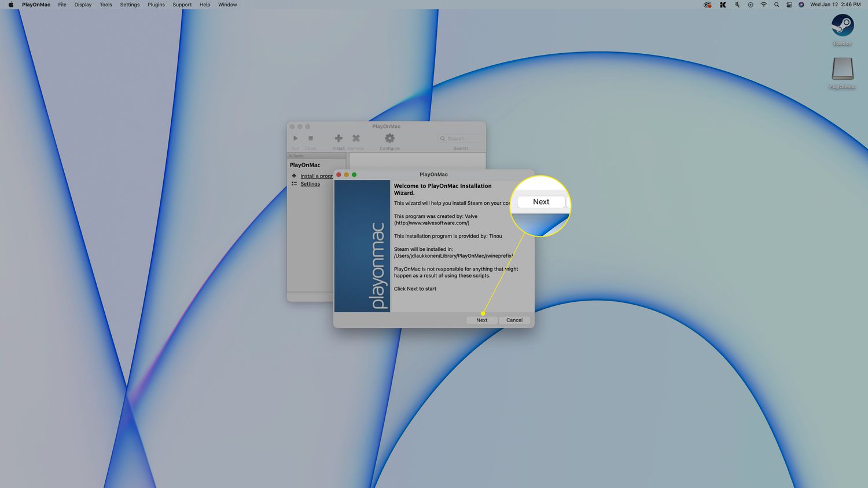
Task: Open Wi-Fi status in menu bar
Action: pos(763,5)
